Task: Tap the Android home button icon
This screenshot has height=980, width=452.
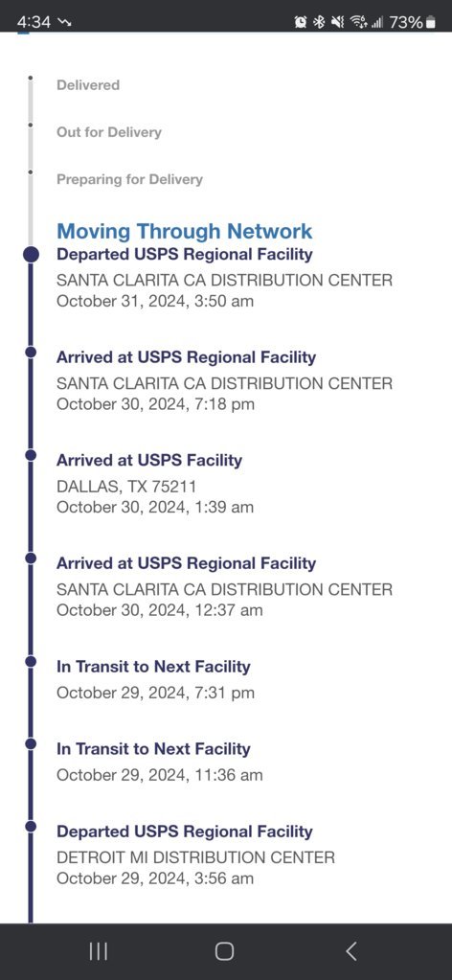Action: coord(224,951)
